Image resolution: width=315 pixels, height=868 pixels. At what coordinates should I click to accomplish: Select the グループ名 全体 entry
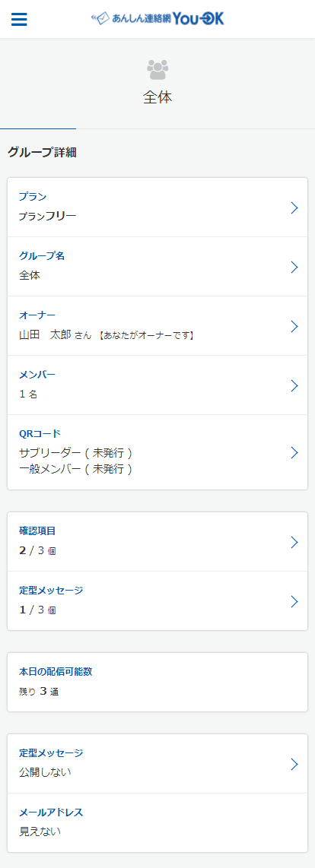[157, 267]
